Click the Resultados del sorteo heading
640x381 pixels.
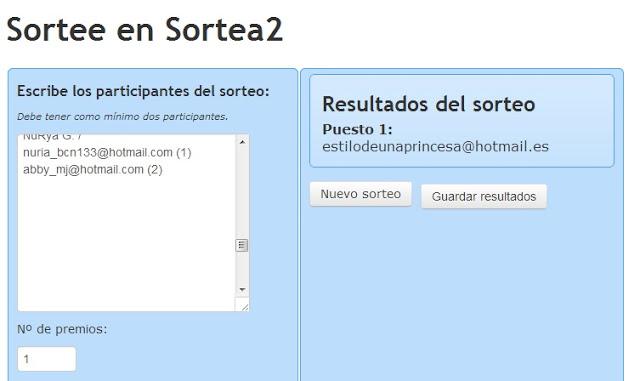click(x=429, y=104)
